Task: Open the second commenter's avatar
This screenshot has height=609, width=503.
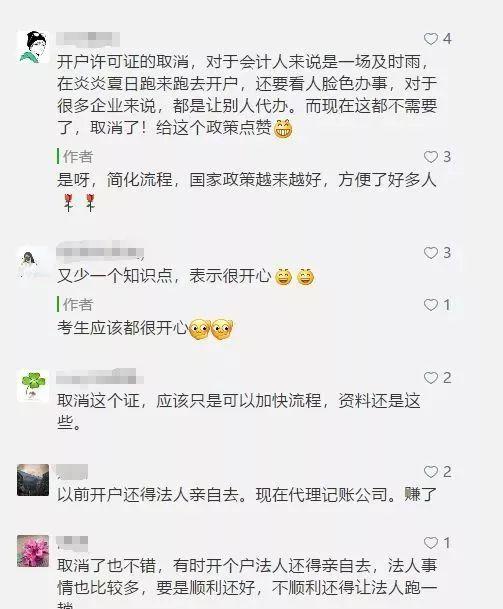Action: [x=33, y=263]
